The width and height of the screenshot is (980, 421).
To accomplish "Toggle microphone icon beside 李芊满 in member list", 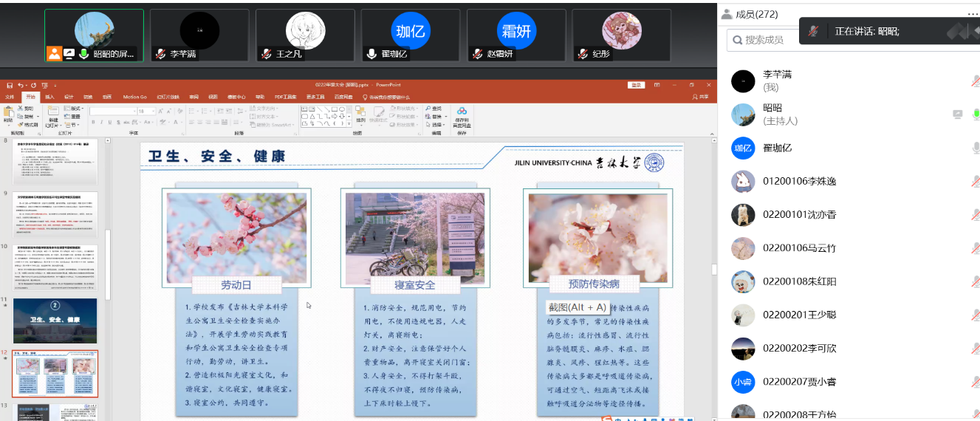I will [x=975, y=81].
